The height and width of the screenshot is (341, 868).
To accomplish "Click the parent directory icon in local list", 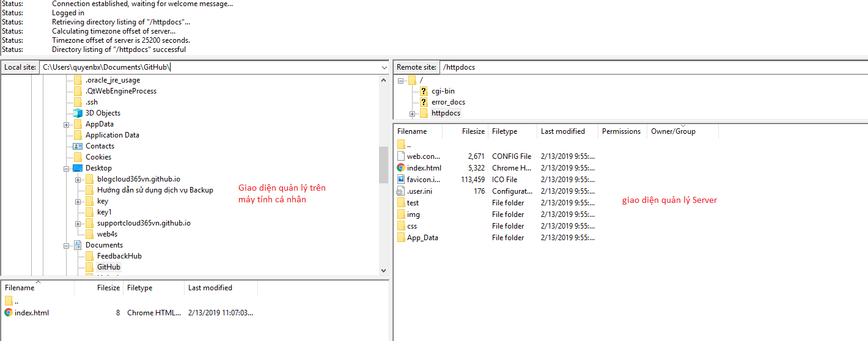I will tap(9, 301).
